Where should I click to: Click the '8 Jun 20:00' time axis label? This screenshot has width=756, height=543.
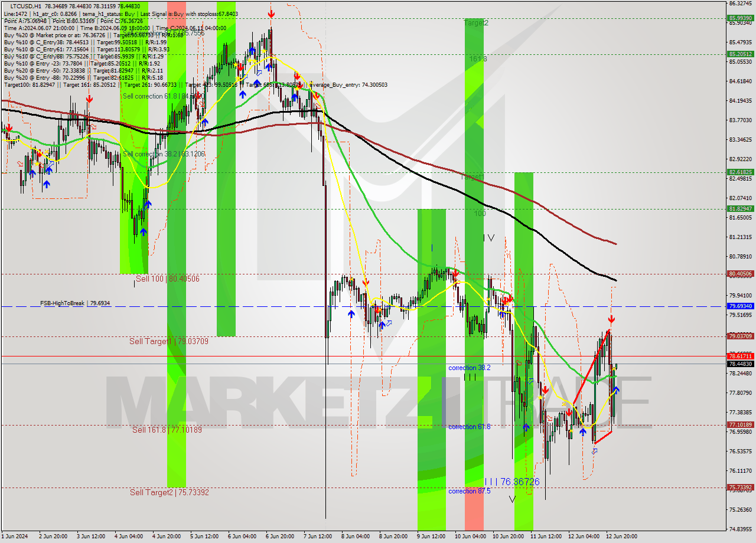(x=393, y=537)
